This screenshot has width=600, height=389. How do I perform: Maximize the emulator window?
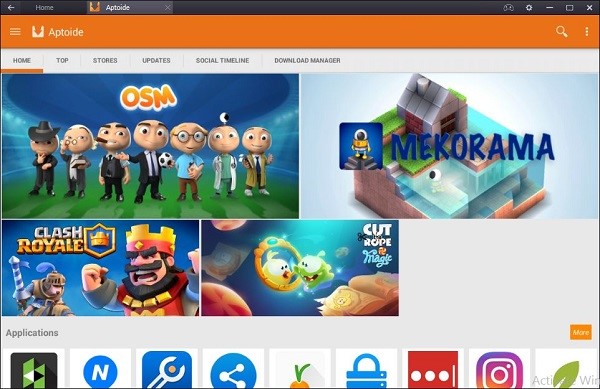click(569, 7)
